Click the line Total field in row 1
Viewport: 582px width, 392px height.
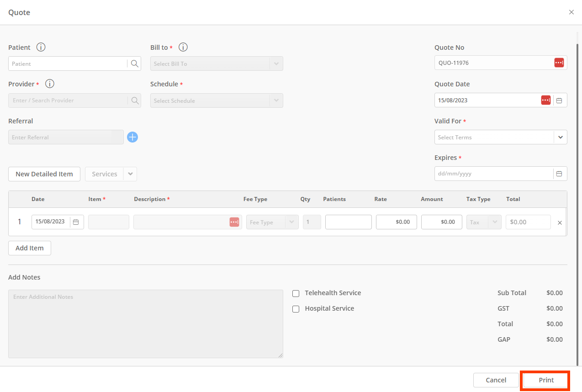pyautogui.click(x=528, y=222)
